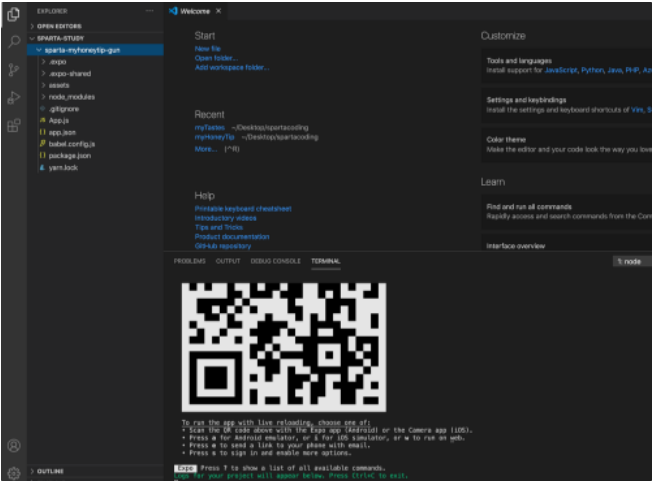Image resolution: width=654 pixels, height=483 pixels.
Task: Open Find and run all commands item
Action: [x=567, y=211]
